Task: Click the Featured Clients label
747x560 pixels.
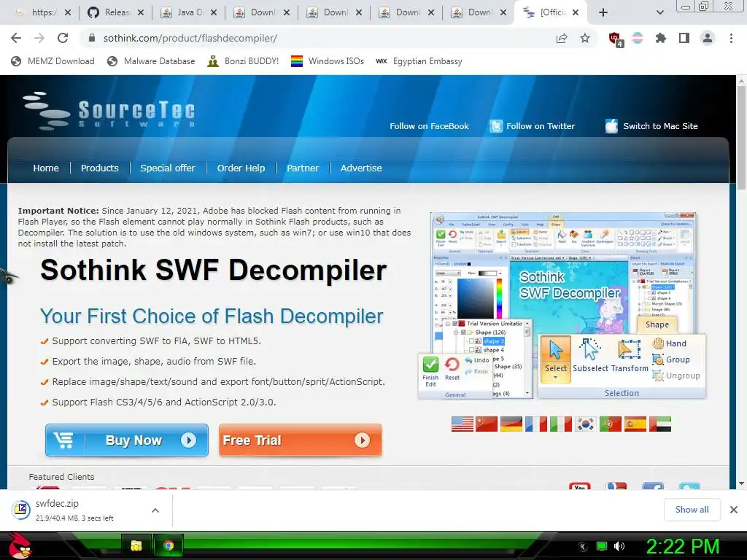Action: coord(61,477)
